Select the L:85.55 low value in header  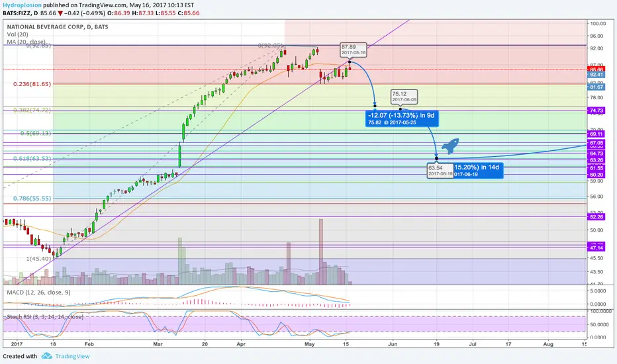(165, 13)
